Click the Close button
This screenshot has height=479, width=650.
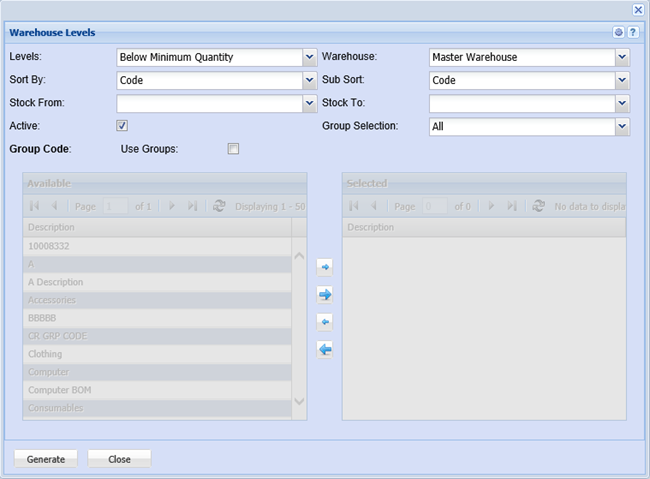(x=119, y=459)
